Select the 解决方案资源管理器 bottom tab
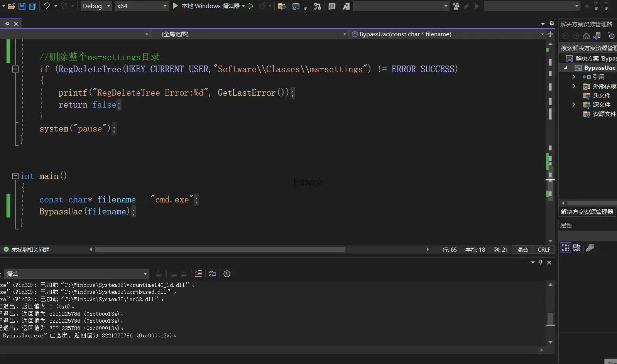Viewport: 617px width, 364px height. pyautogui.click(x=587, y=212)
